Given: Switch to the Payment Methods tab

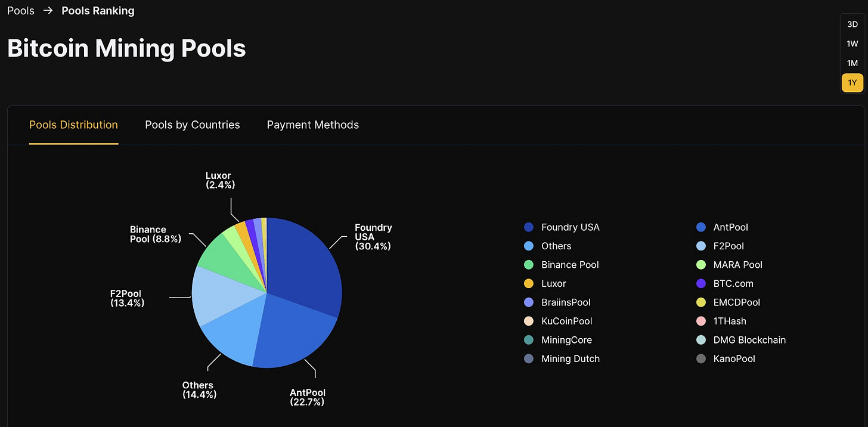Looking at the screenshot, I should (313, 125).
